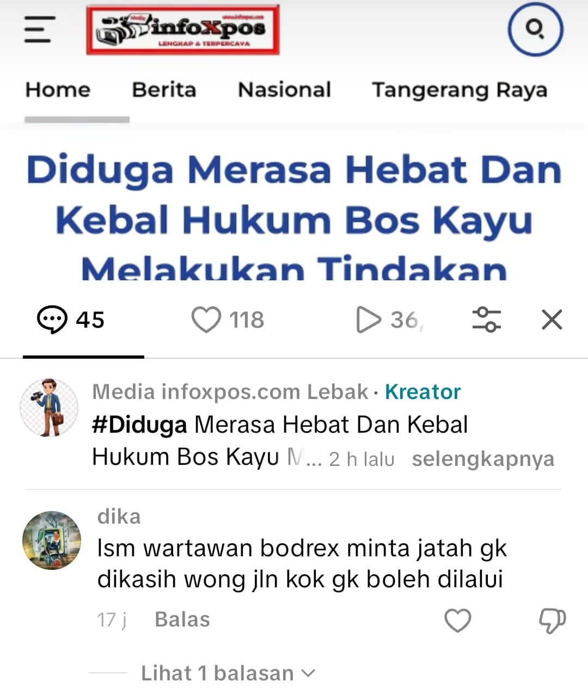Like dika's comment with heart icon
Viewport: 588px width, 700px height.
pos(458,621)
